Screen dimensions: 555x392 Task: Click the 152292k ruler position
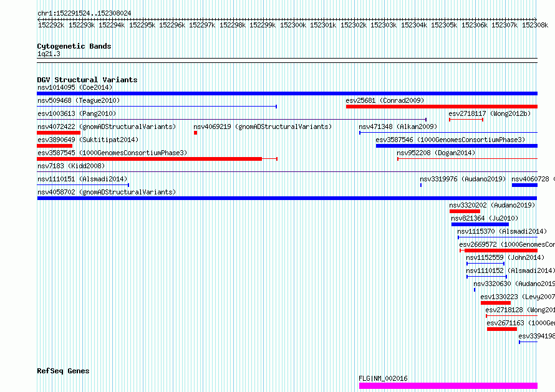(51, 25)
